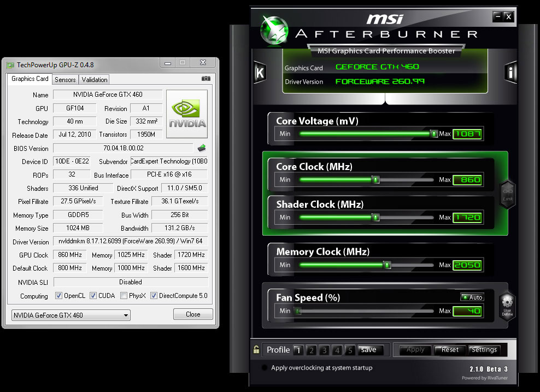The height and width of the screenshot is (392, 540).
Task: Click the Memory Type GDDR5 value
Action: pos(78,215)
